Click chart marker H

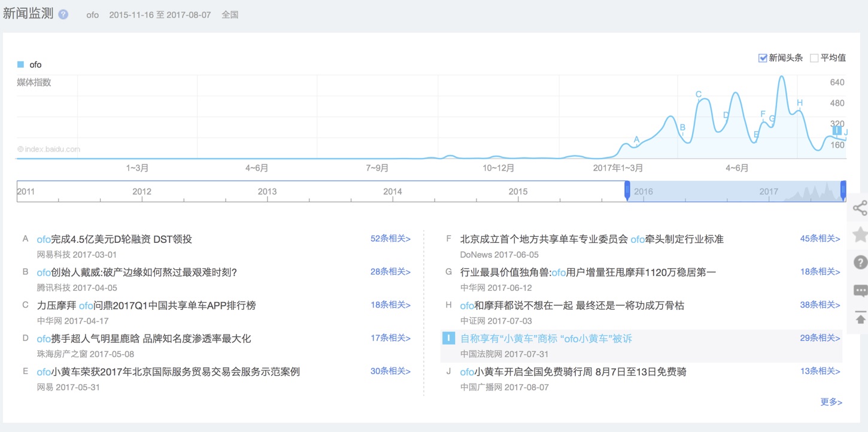(799, 103)
